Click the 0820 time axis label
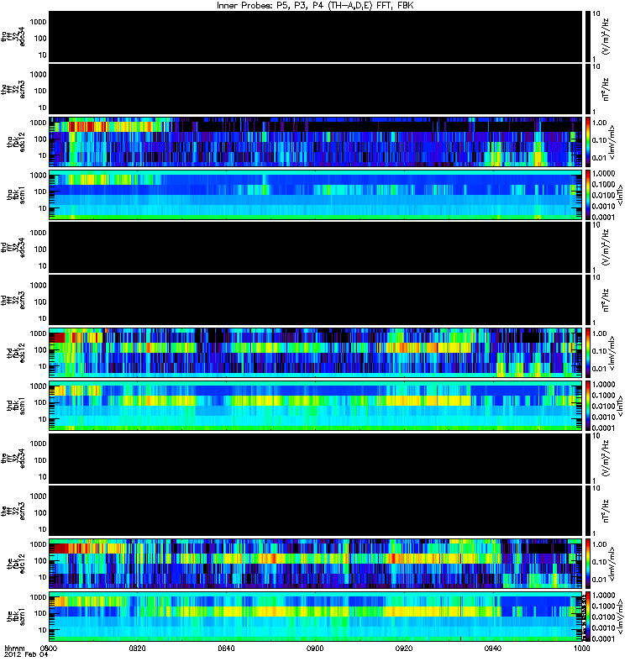This screenshot has height=672, width=630. click(137, 648)
